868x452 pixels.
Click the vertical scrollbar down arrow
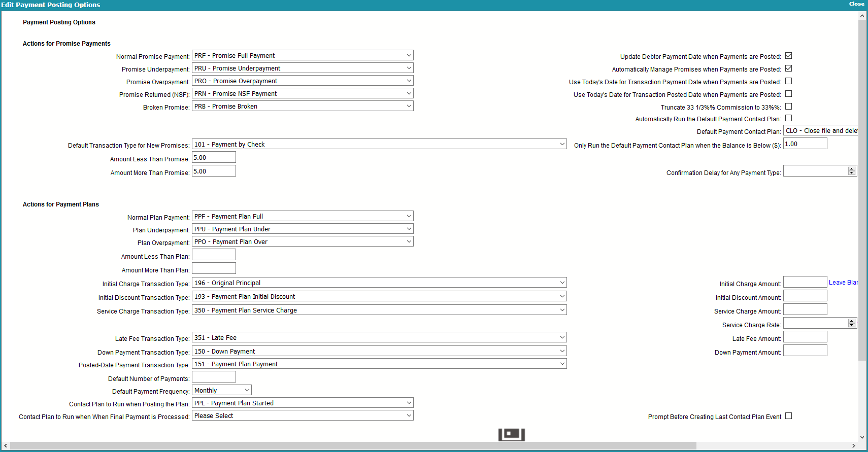(862, 437)
